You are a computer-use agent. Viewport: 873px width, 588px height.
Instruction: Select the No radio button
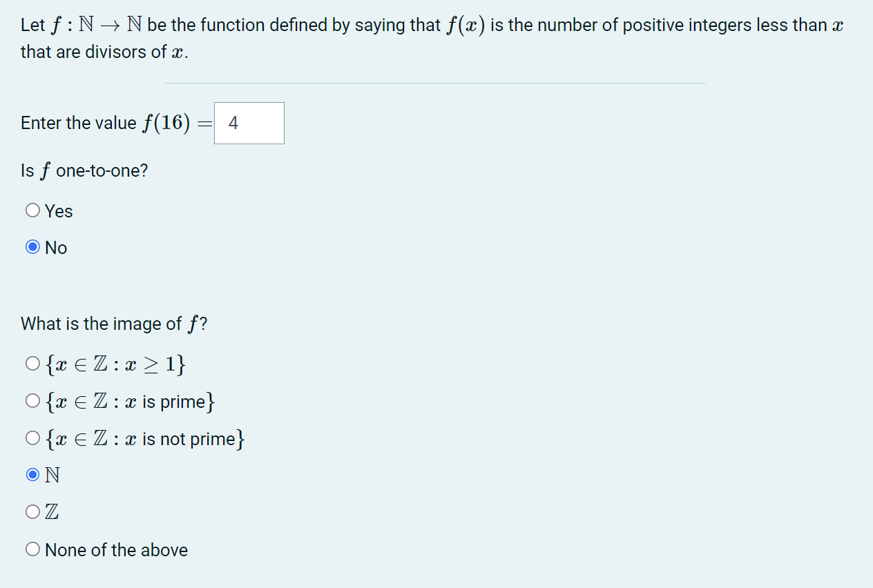32,246
